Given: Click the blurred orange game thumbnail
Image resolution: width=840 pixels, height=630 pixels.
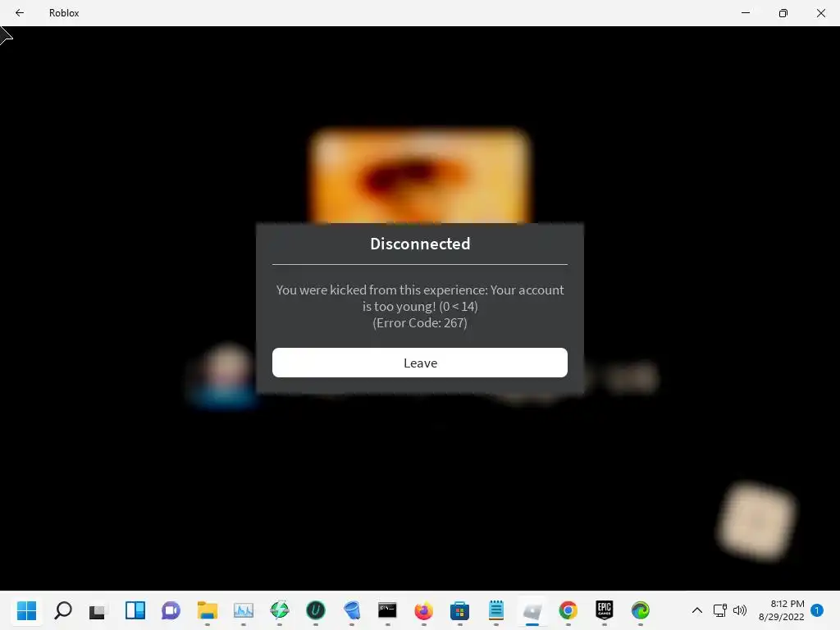Looking at the screenshot, I should (x=420, y=176).
